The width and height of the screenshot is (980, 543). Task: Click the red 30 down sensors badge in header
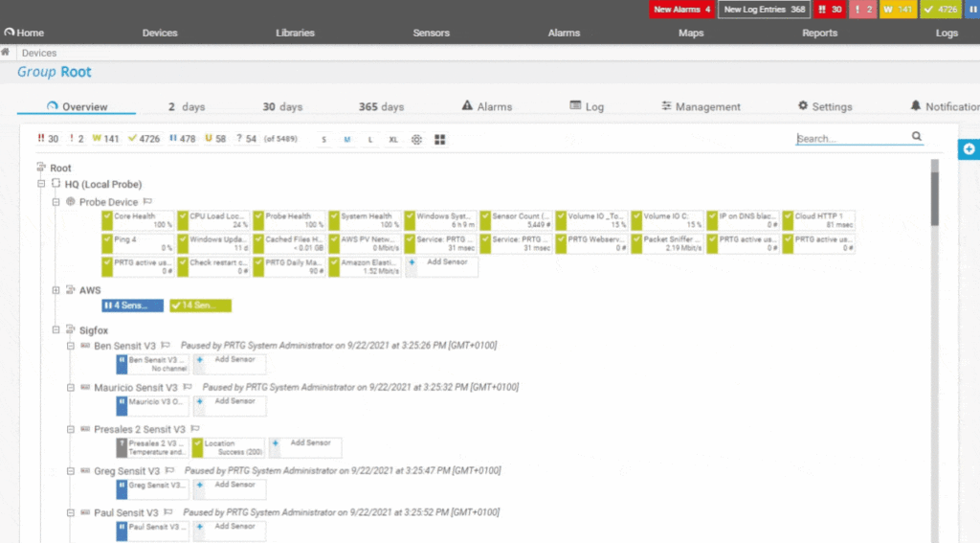point(830,10)
